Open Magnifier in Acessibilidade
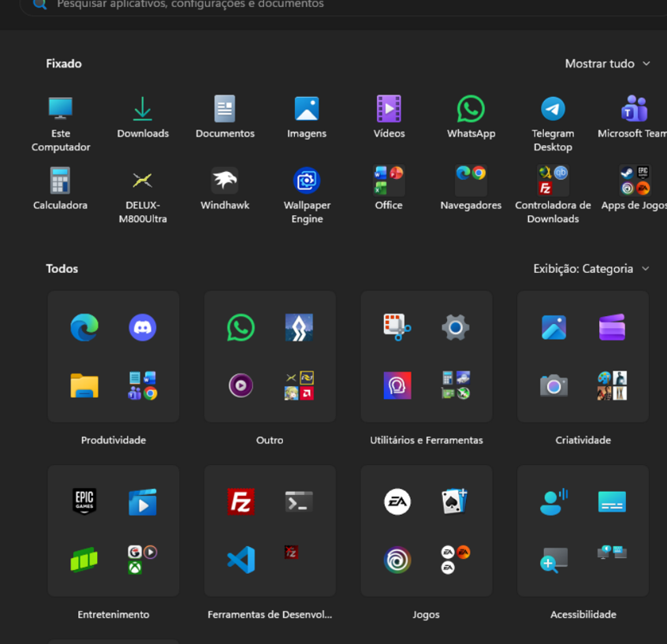Viewport: 667px width, 644px height. pyautogui.click(x=553, y=560)
